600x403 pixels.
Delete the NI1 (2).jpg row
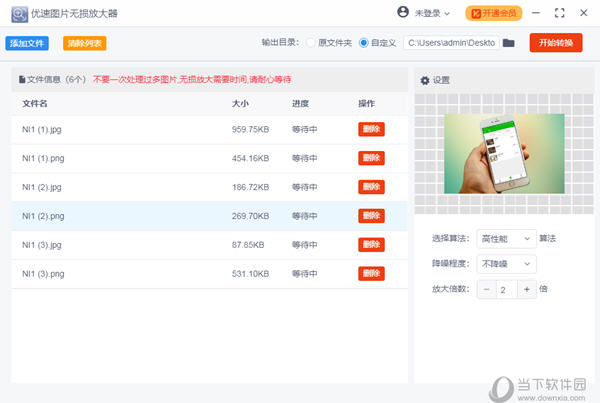click(x=371, y=187)
